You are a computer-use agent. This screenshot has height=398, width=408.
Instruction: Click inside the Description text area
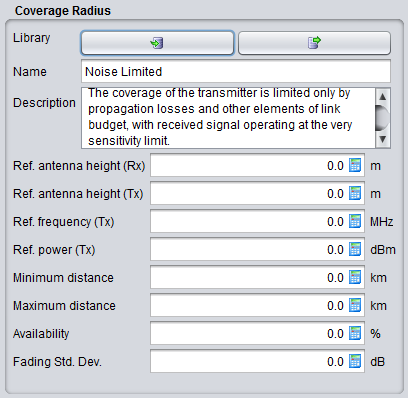pyautogui.click(x=228, y=118)
